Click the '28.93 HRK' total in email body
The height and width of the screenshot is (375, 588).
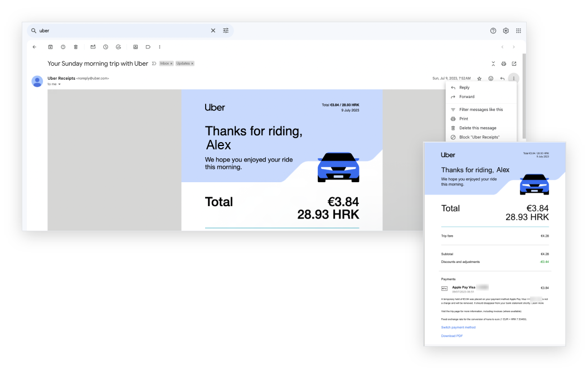tap(328, 215)
